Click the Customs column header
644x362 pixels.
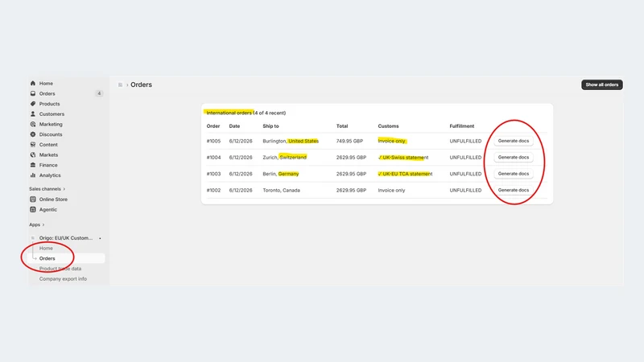[x=388, y=126]
